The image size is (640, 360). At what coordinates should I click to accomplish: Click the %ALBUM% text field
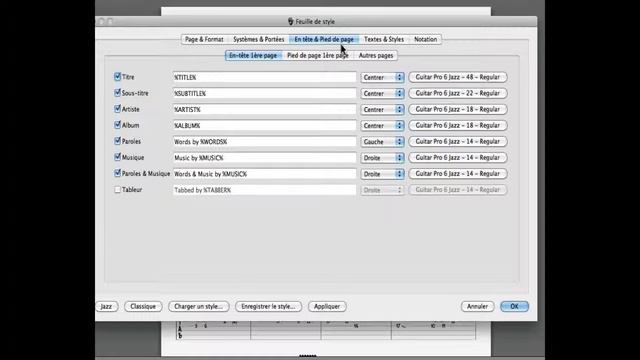click(264, 126)
